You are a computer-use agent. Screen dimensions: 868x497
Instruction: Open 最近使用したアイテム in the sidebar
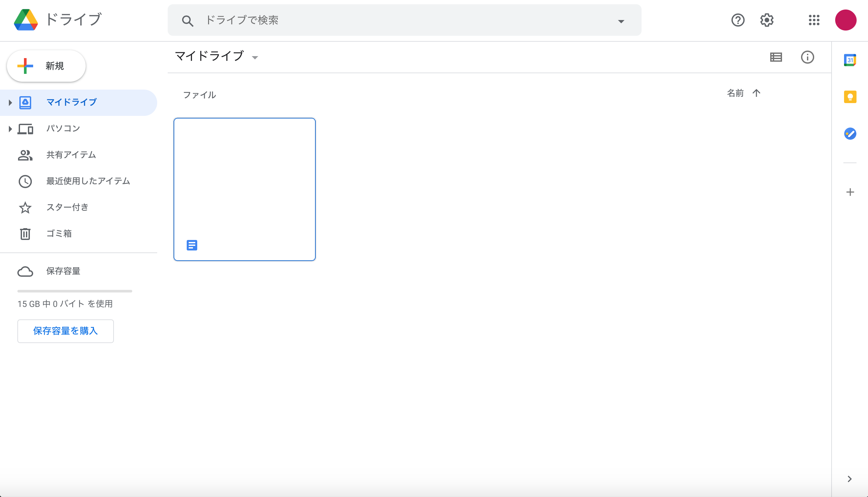[78, 181]
